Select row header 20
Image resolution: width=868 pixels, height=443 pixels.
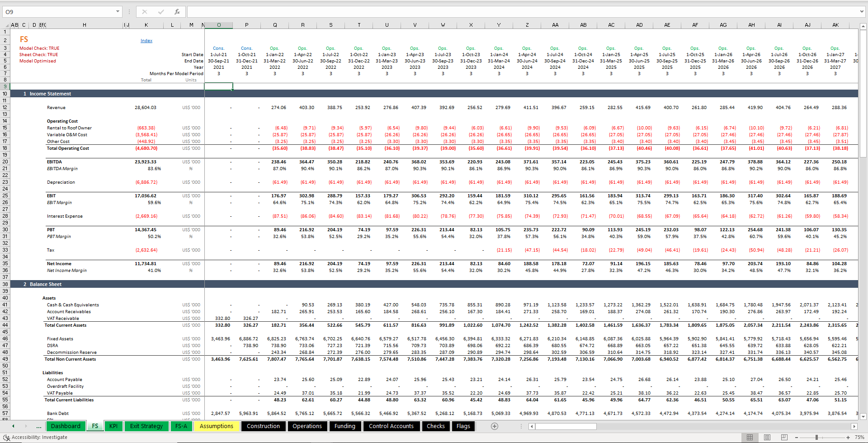(x=5, y=162)
